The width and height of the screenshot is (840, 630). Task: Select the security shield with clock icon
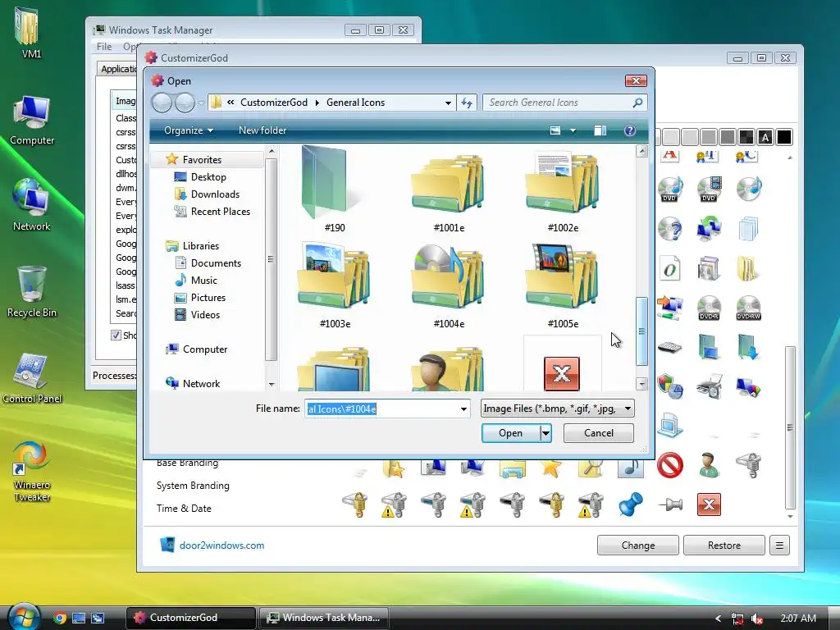point(669,386)
